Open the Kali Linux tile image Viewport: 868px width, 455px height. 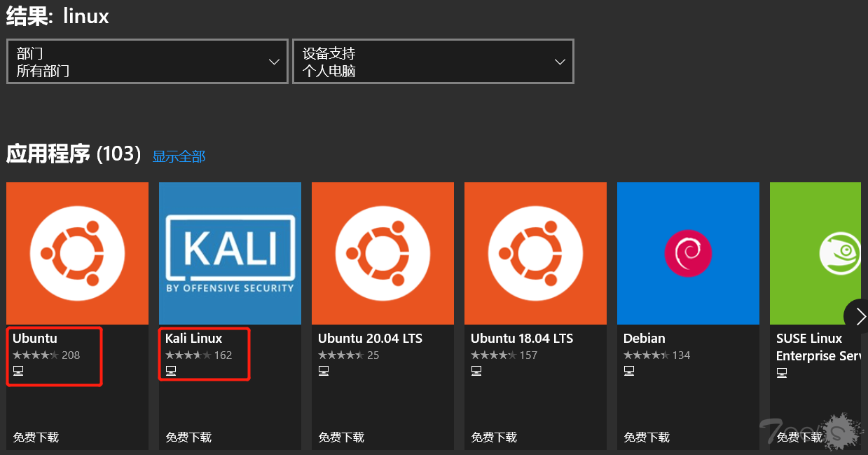coord(230,253)
